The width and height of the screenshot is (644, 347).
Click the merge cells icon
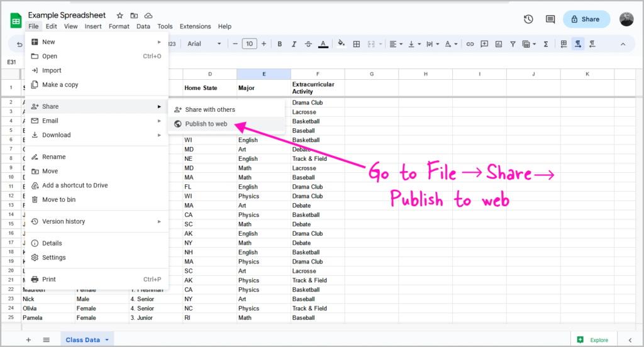[x=371, y=44]
